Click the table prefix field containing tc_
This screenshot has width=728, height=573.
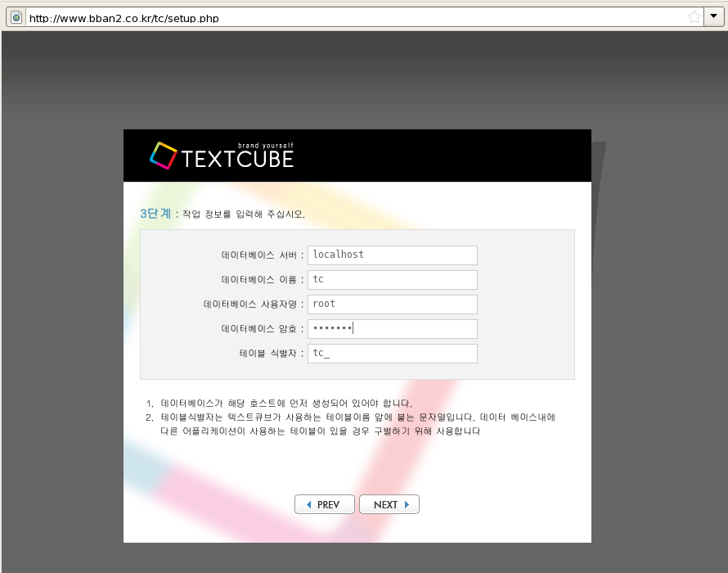pos(393,354)
